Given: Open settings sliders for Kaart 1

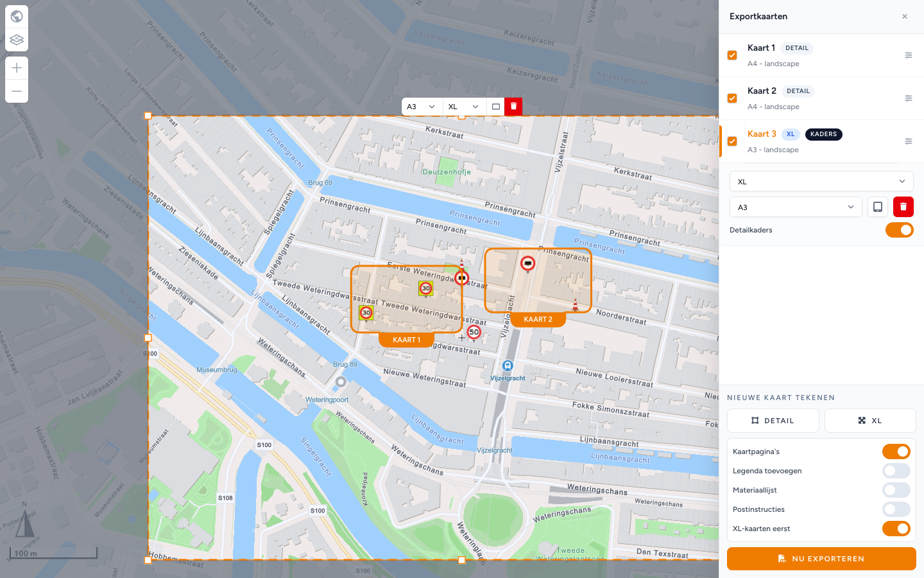Looking at the screenshot, I should (x=909, y=55).
